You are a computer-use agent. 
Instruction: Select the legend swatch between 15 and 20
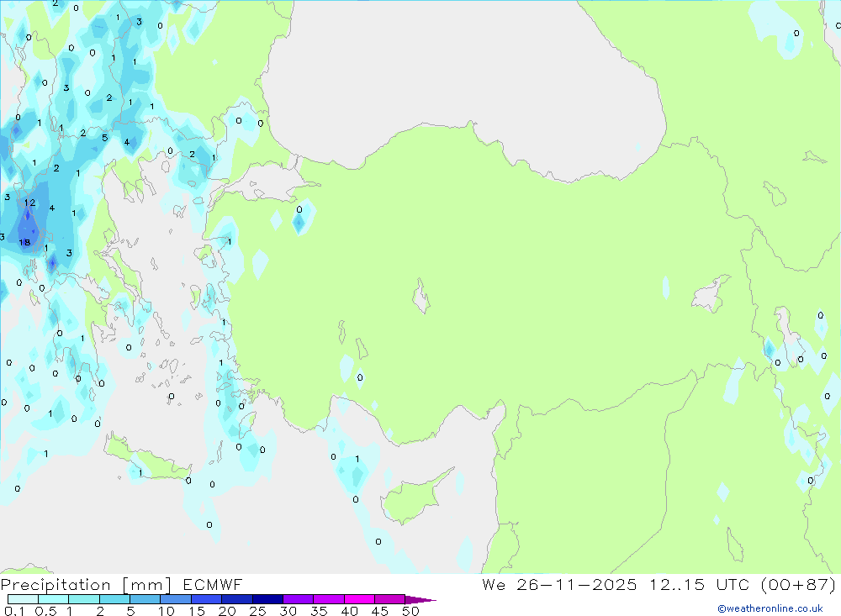(206, 599)
